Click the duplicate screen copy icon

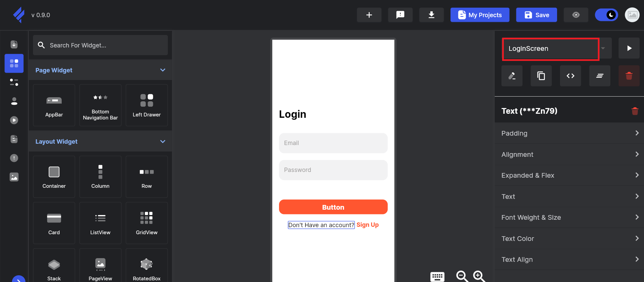pyautogui.click(x=541, y=76)
